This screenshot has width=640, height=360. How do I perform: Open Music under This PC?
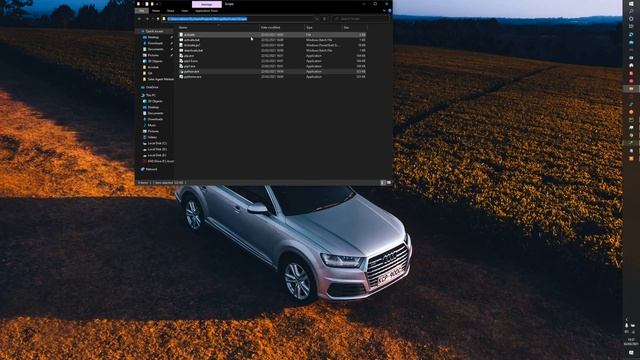click(152, 125)
